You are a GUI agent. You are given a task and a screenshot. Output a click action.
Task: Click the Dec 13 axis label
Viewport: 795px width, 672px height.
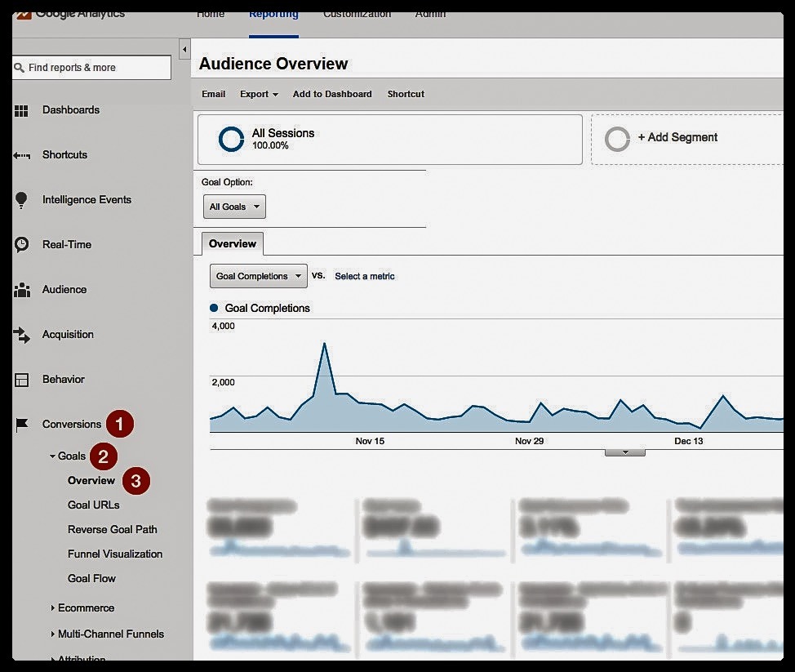(x=689, y=441)
